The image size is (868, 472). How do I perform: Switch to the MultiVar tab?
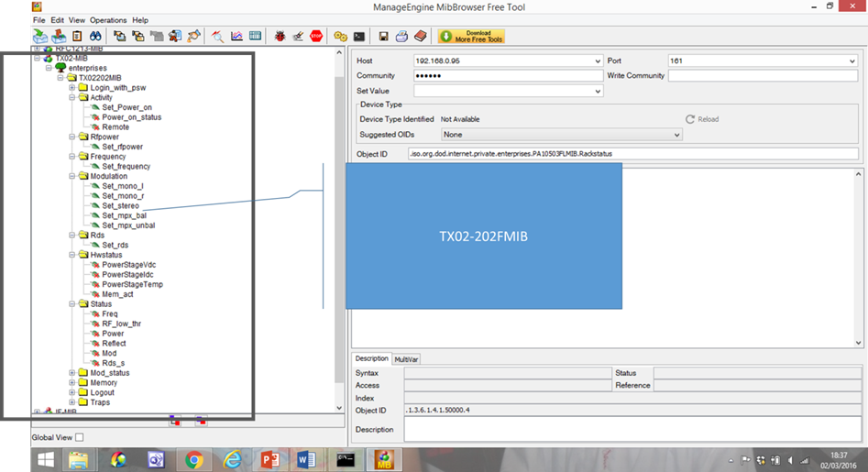click(x=406, y=359)
